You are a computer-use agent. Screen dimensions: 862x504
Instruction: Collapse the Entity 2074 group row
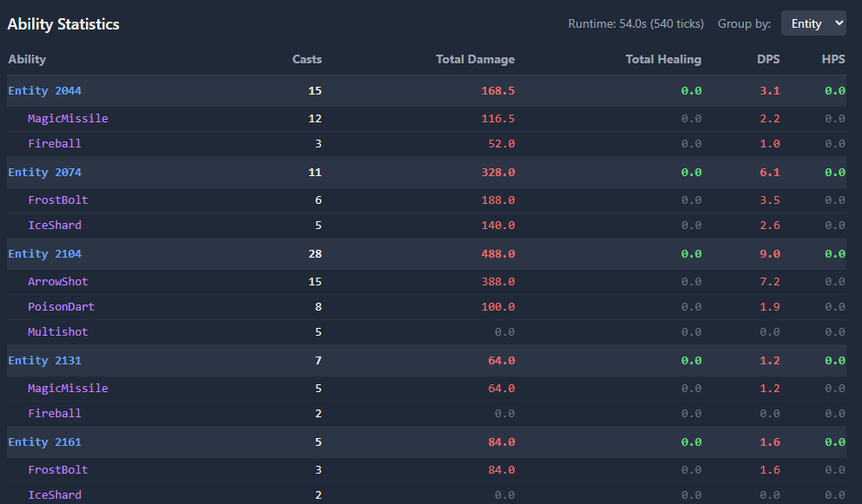click(45, 172)
